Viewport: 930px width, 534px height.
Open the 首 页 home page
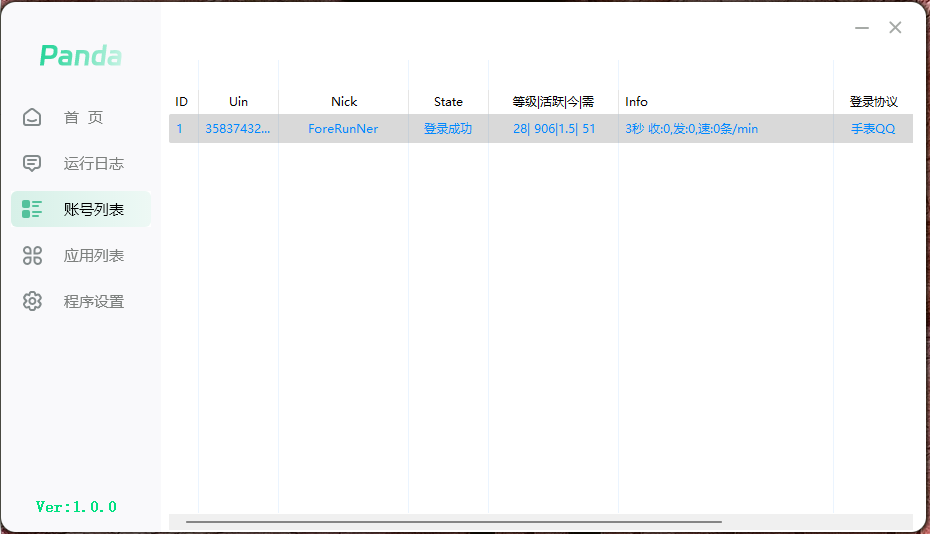pos(83,117)
